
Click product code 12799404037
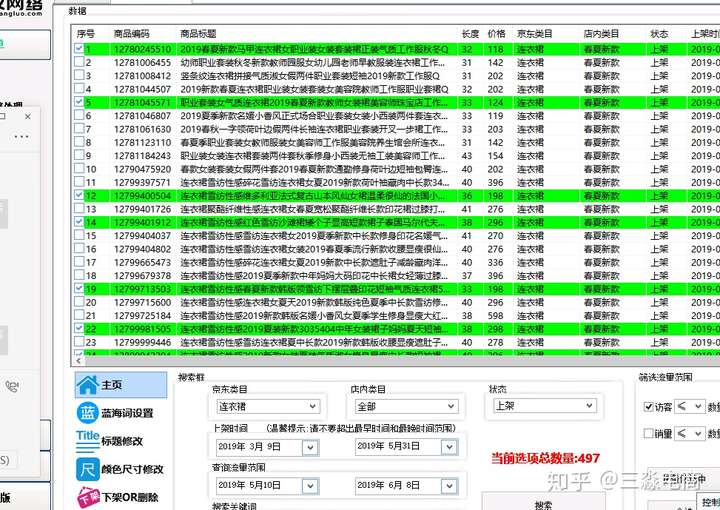point(142,235)
